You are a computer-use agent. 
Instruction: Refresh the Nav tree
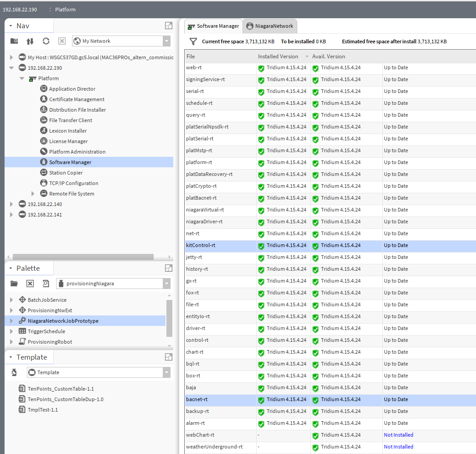tap(46, 41)
